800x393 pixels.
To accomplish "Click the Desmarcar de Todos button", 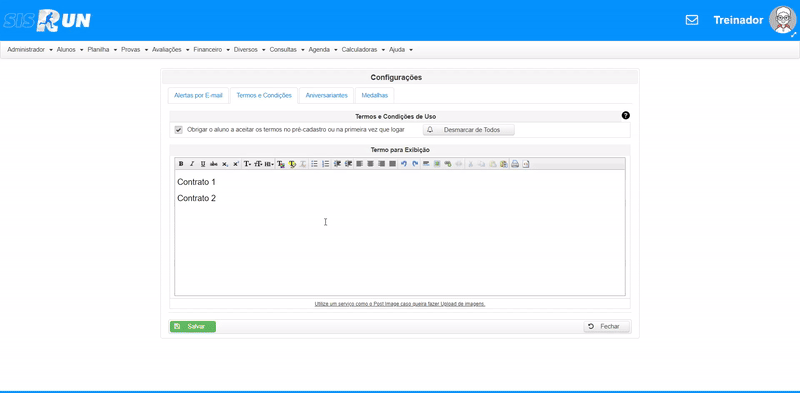I will [x=469, y=130].
